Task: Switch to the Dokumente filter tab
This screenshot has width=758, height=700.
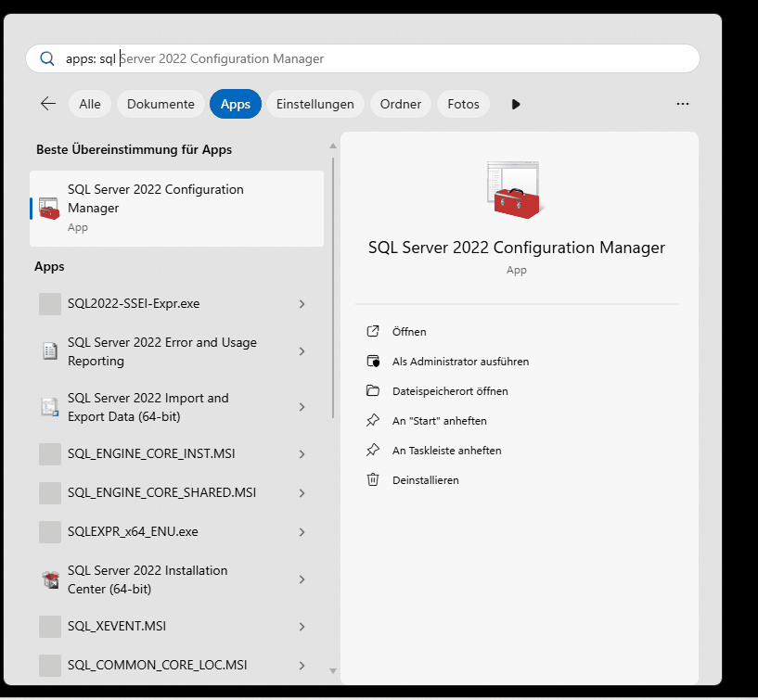Action: (x=161, y=104)
